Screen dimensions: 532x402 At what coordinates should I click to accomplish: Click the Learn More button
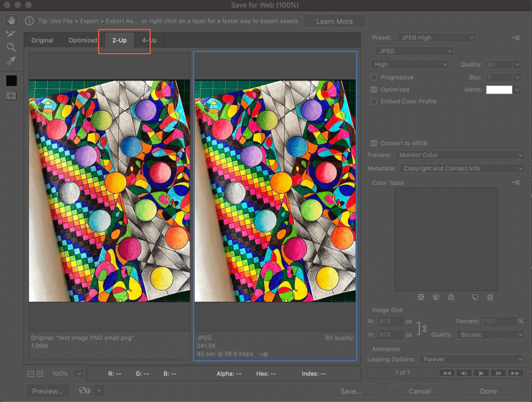click(x=334, y=21)
